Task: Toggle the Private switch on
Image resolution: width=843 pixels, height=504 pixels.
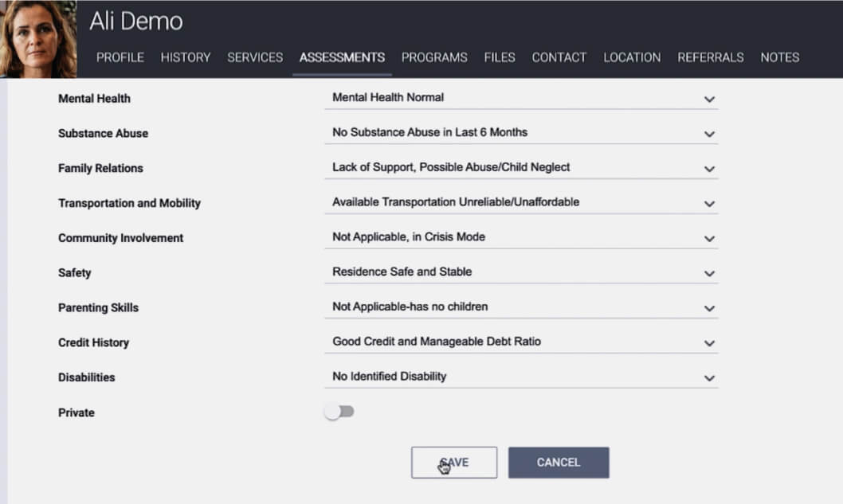Action: point(339,412)
